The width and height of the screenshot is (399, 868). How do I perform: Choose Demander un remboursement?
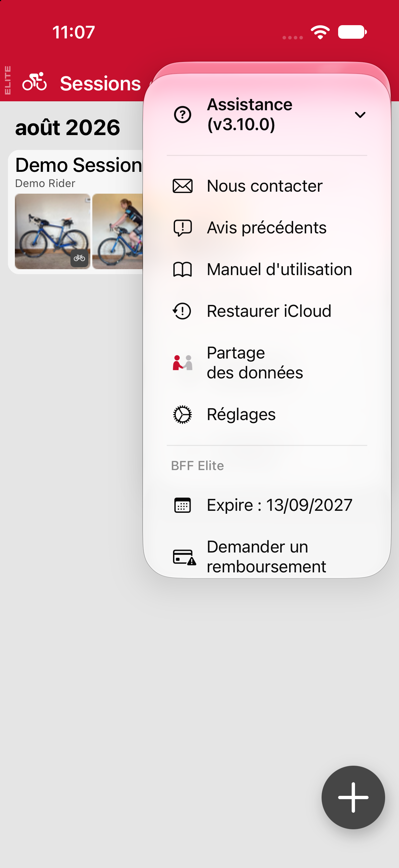pos(267,557)
